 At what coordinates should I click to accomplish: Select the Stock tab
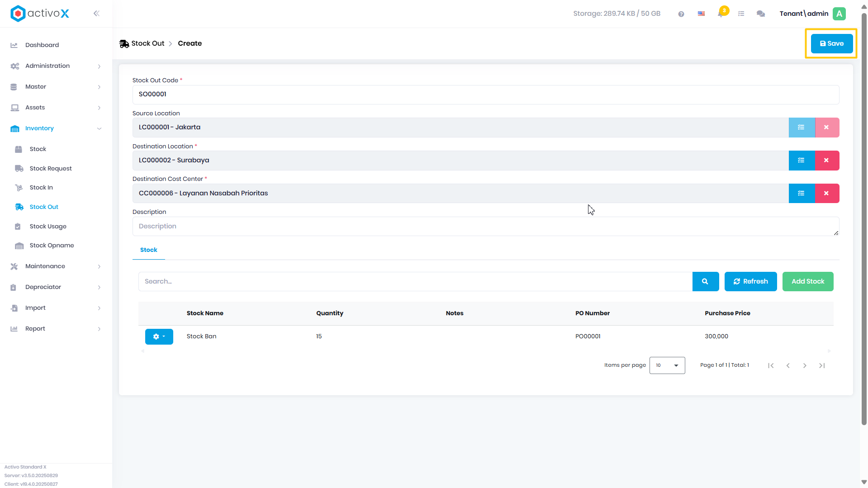pos(149,250)
